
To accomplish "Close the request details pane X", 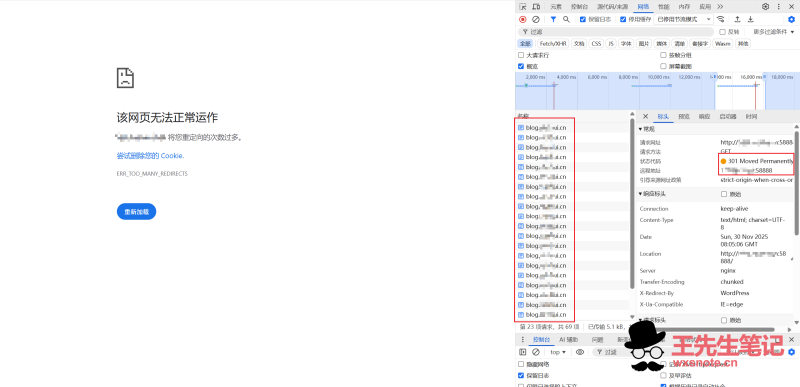I will 645,116.
